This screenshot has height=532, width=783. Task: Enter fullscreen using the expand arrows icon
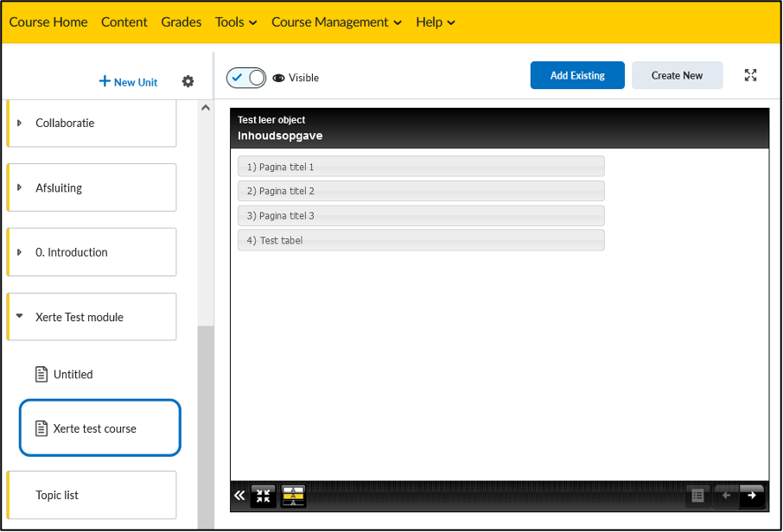(750, 75)
